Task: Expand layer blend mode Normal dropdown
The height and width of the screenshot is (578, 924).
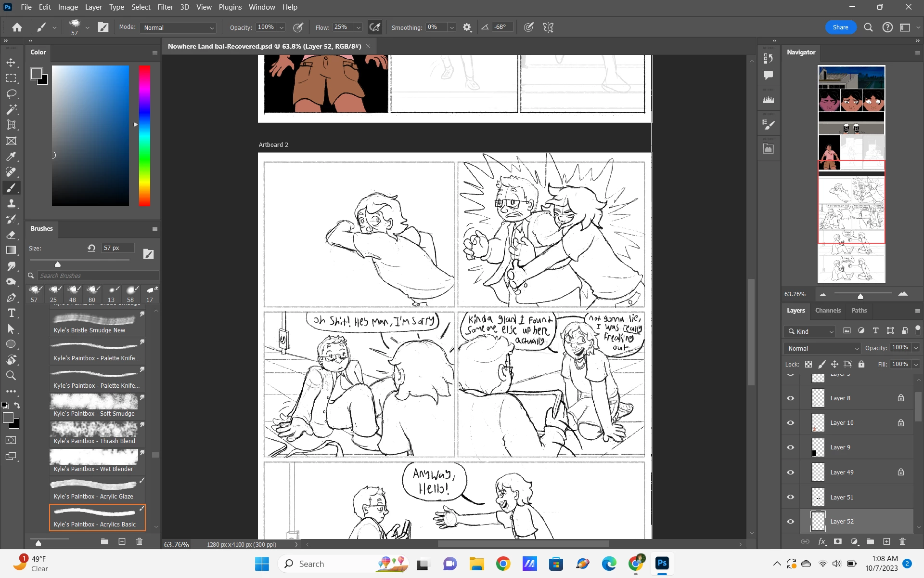Action: pyautogui.click(x=823, y=348)
